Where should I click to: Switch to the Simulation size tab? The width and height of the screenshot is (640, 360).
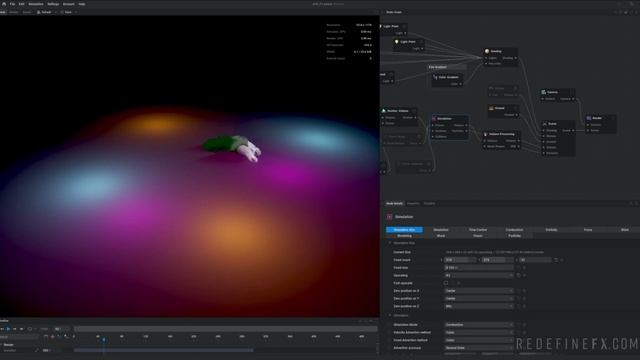(404, 230)
